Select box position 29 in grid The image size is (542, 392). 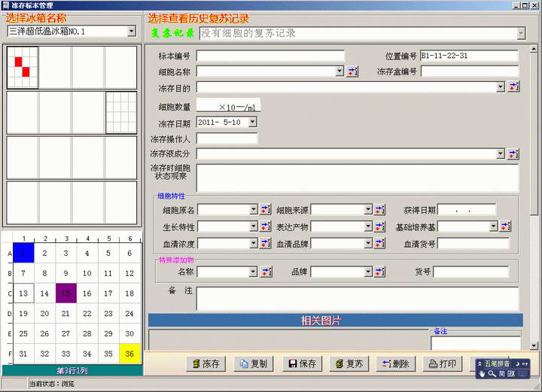[x=108, y=333]
